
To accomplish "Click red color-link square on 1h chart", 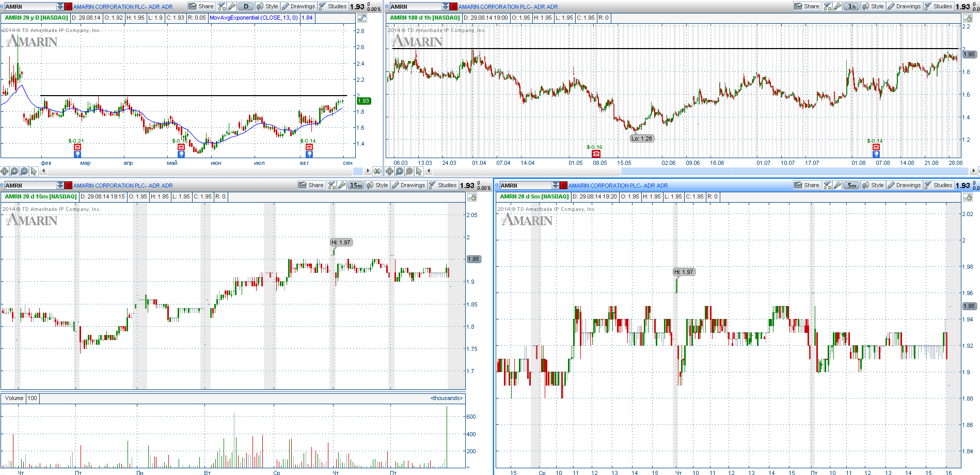I will click(453, 7).
